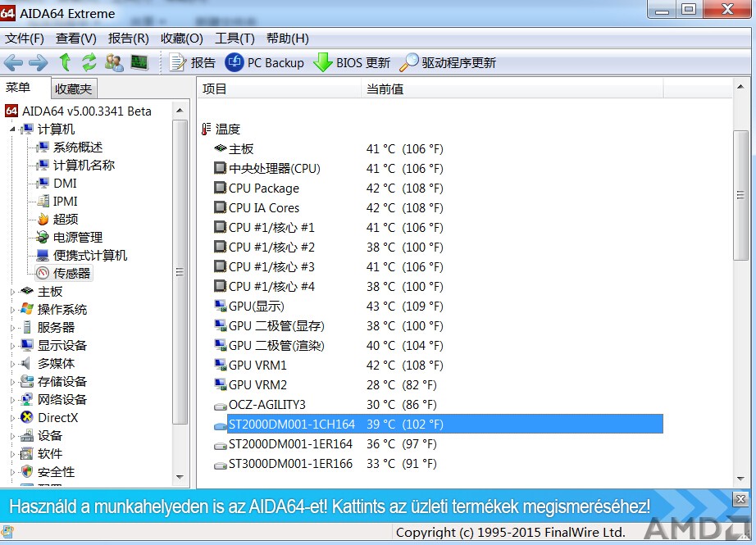The height and width of the screenshot is (545, 756).
Task: Expand the 操作系统 tree node
Action: click(13, 310)
